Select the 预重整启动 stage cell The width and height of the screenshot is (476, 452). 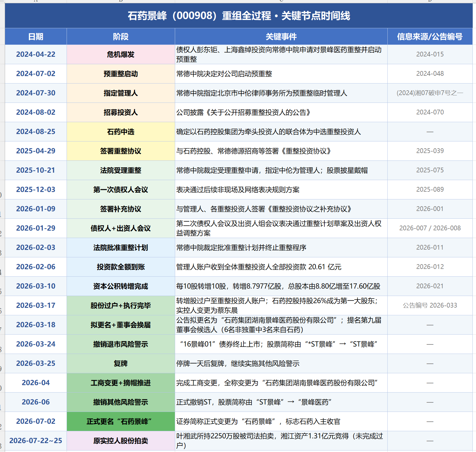(x=121, y=74)
